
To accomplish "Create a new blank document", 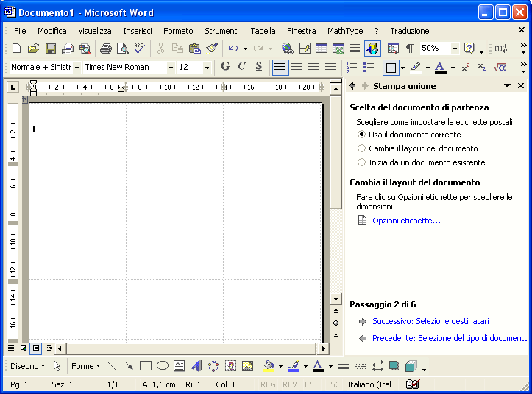I will [x=16, y=49].
